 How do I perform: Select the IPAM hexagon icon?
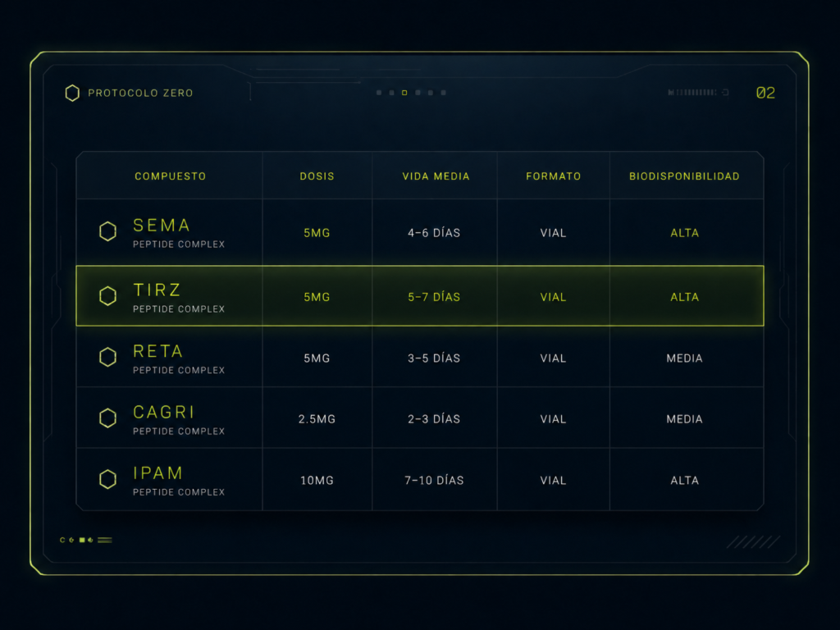click(x=107, y=479)
